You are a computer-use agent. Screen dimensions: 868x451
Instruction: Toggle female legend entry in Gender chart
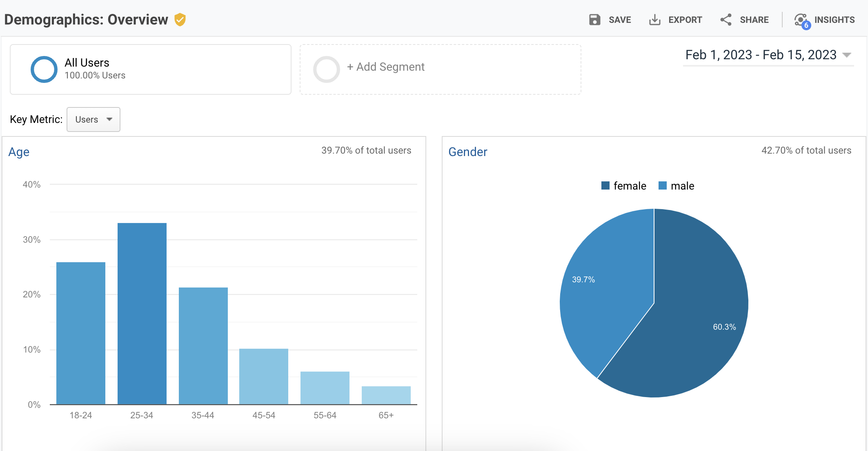pyautogui.click(x=629, y=186)
